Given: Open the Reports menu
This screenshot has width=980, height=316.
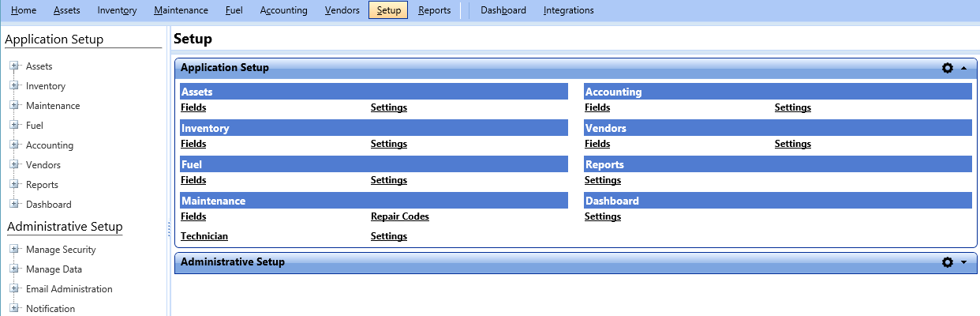Looking at the screenshot, I should pyautogui.click(x=435, y=10).
